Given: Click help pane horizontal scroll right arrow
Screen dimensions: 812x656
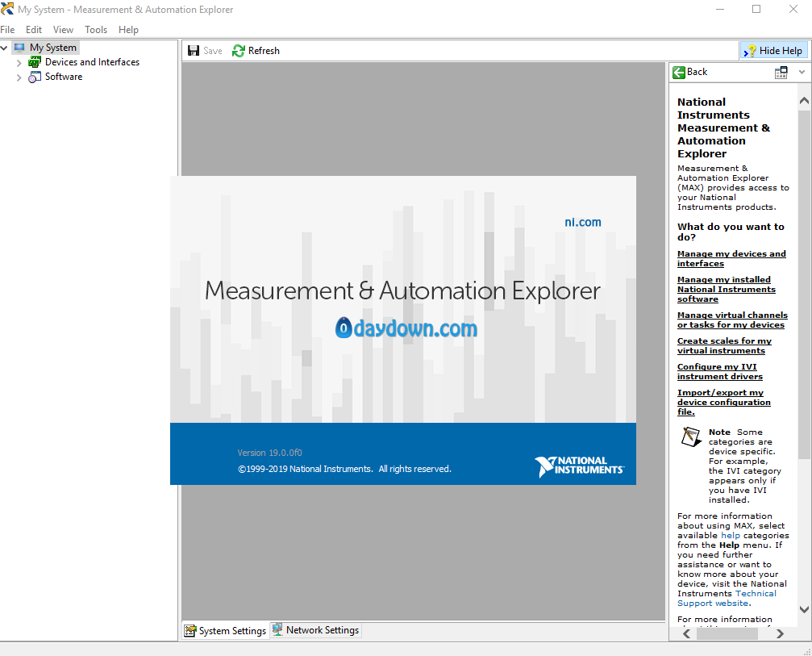Looking at the screenshot, I should 780,633.
